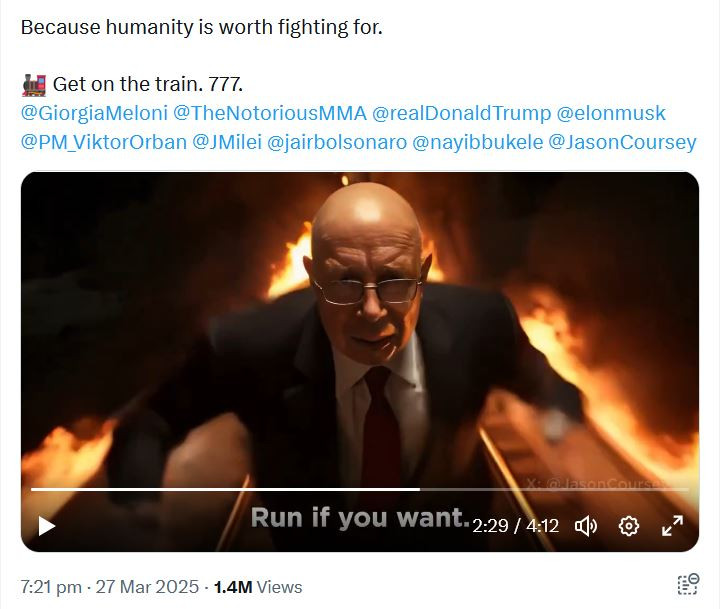Open the @jairbolsonaro mention
Image resolution: width=724 pixels, height=609 pixels.
337,142
